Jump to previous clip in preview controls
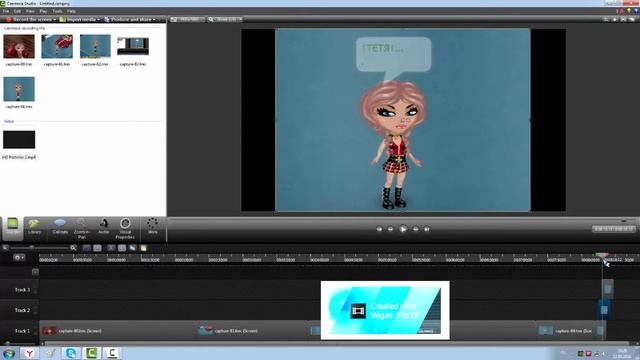 click(x=379, y=229)
